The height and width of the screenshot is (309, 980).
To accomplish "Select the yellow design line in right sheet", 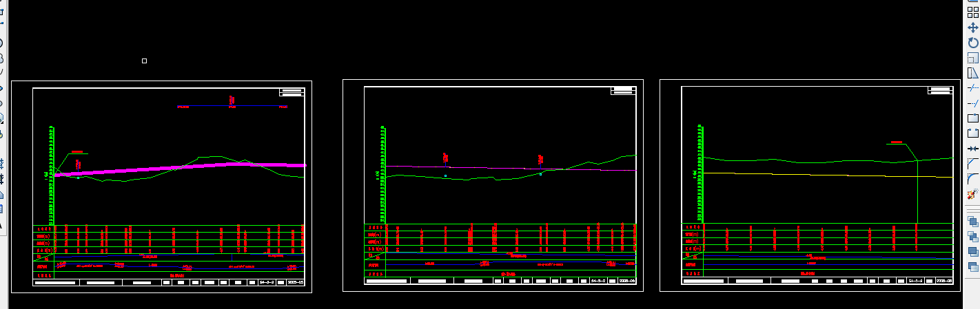I will click(x=827, y=175).
